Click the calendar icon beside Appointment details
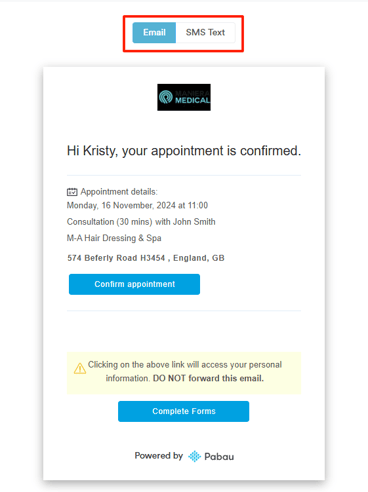 pos(72,192)
